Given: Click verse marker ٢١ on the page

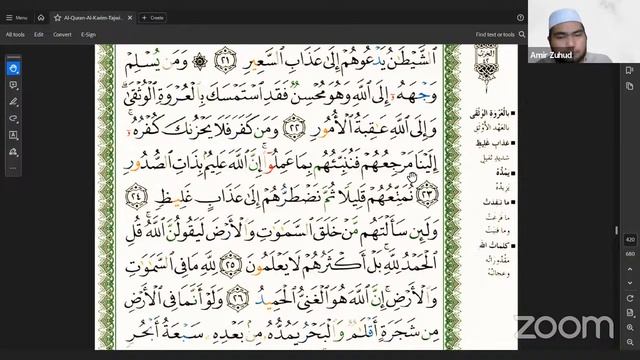Looking at the screenshot, I should point(225,60).
